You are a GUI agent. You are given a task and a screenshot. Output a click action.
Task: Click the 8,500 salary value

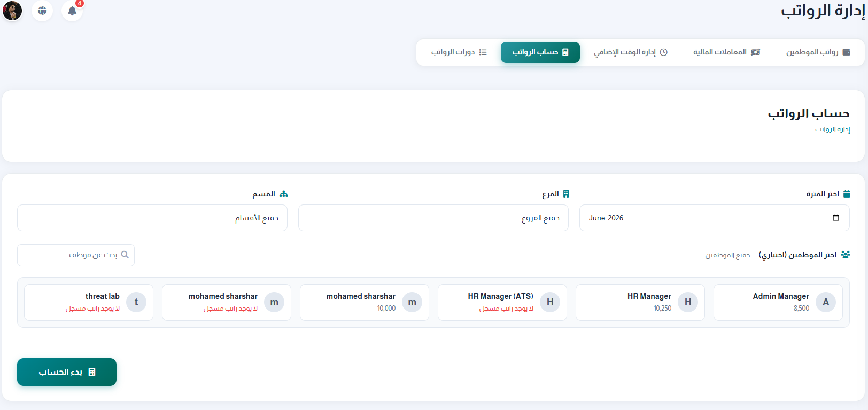pyautogui.click(x=801, y=309)
